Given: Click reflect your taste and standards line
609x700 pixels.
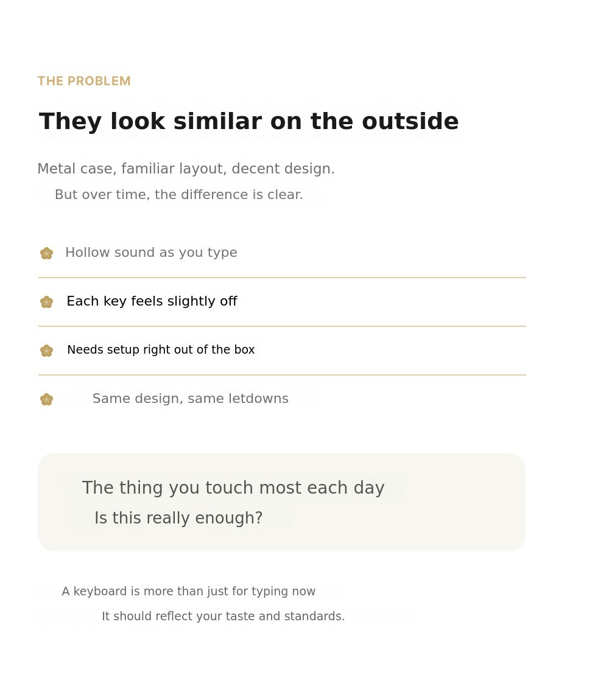Looking at the screenshot, I should point(223,617).
